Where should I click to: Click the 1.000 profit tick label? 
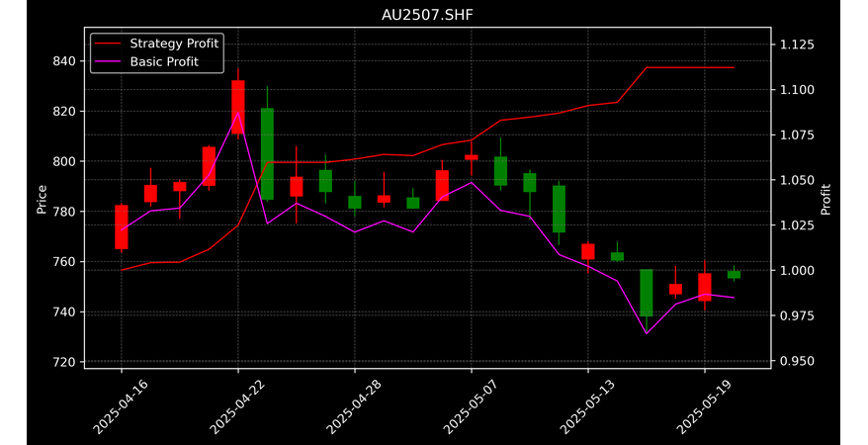797,271
